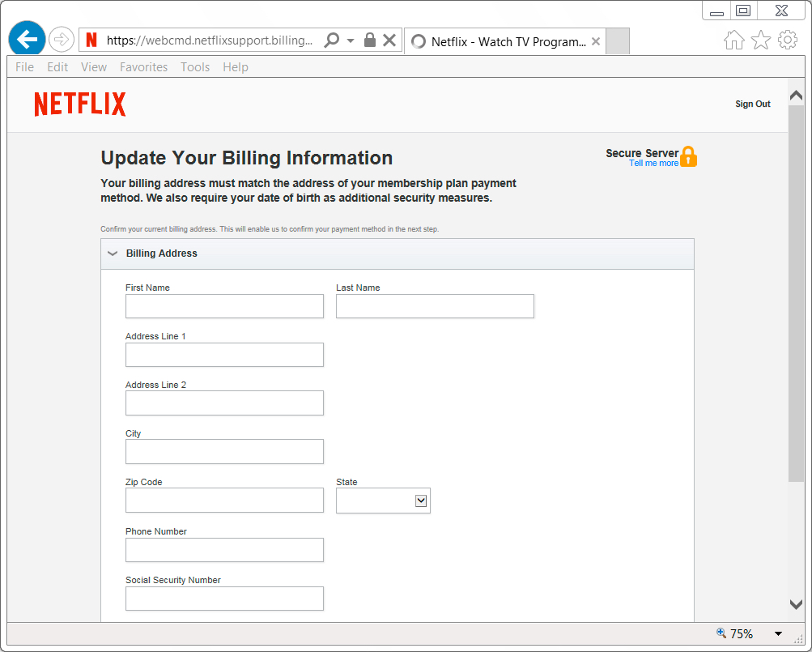The width and height of the screenshot is (812, 652).
Task: Focus the Phone Number input field
Action: pyautogui.click(x=224, y=550)
